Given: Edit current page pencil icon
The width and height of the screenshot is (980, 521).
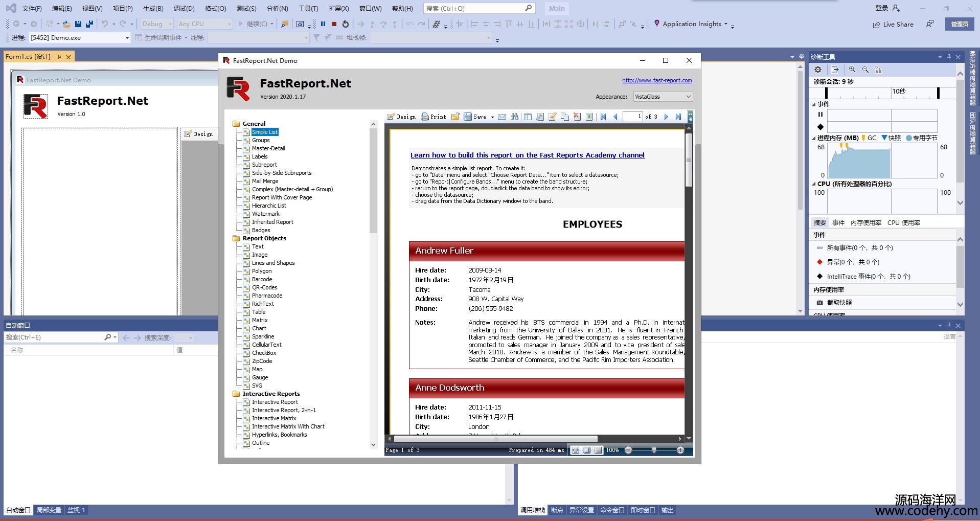Looking at the screenshot, I should [x=552, y=117].
